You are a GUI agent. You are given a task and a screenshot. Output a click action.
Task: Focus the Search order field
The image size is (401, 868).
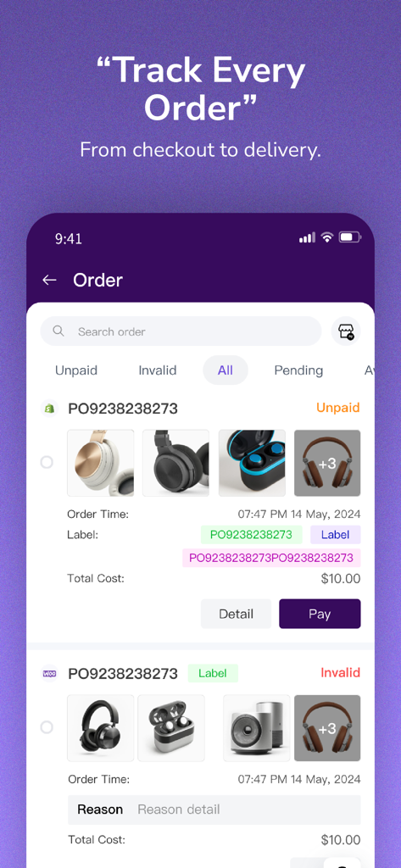181,331
